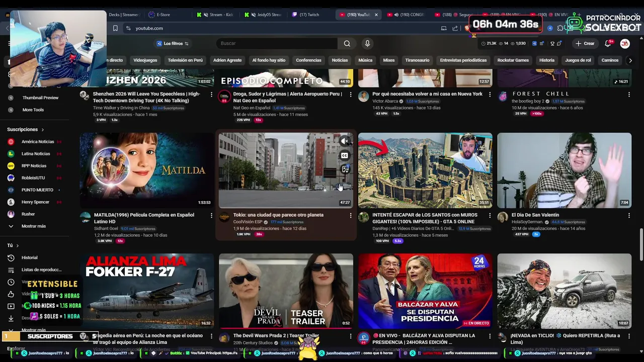Screen dimensions: 644x362
Task: Open the Share icon in address bar
Action: 455,28
